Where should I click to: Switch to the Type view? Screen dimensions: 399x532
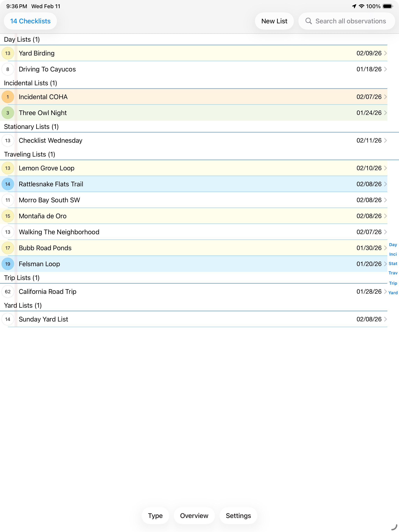click(155, 516)
